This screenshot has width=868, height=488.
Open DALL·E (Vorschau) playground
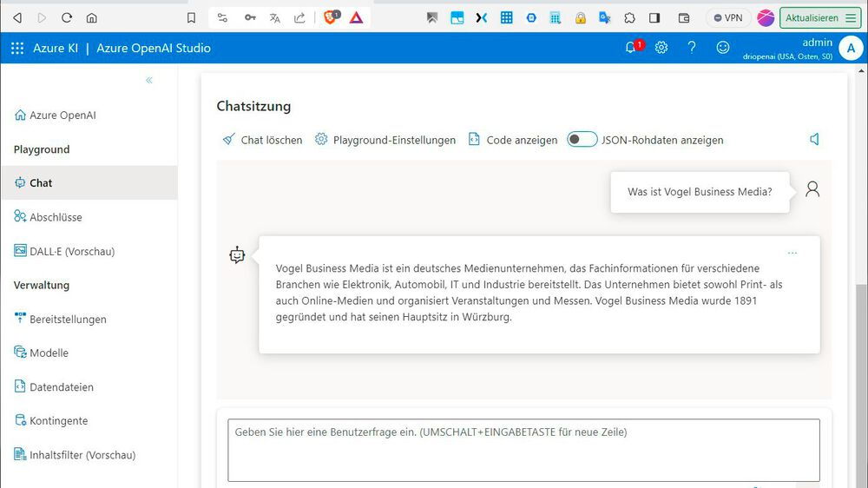point(64,251)
